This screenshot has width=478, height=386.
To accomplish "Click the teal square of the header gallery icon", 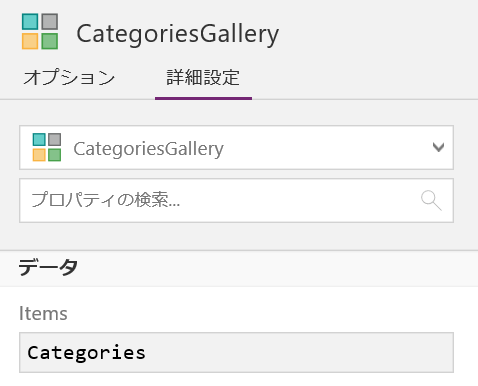I will 30,22.
